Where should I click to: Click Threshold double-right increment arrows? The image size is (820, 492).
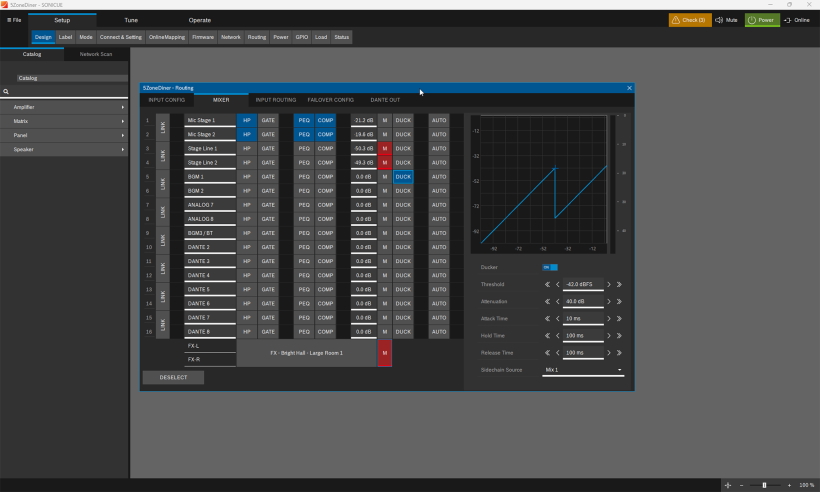(x=619, y=284)
